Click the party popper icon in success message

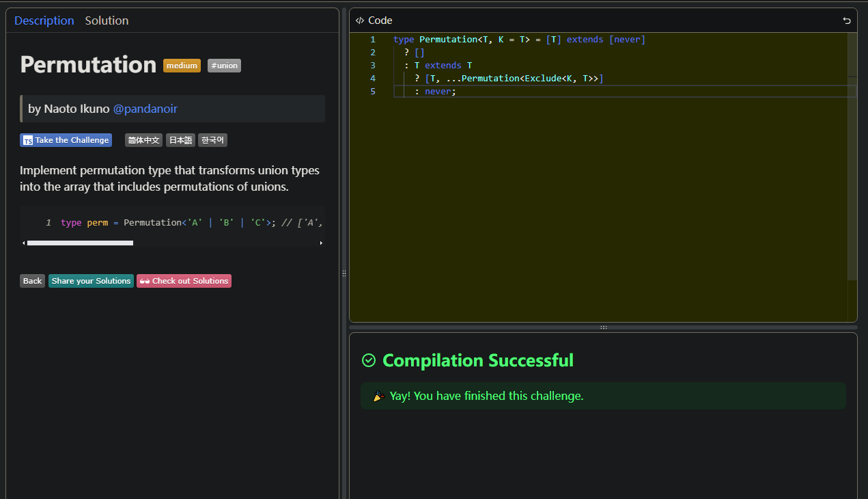(x=379, y=396)
